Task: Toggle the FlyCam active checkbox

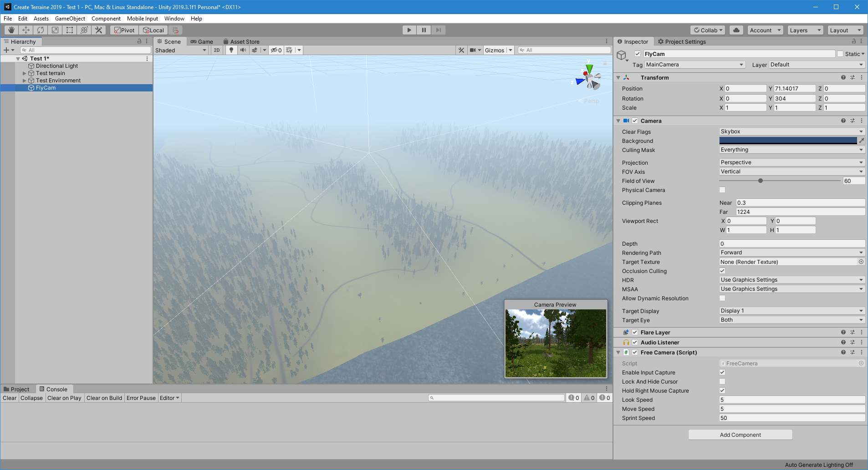Action: (x=638, y=54)
